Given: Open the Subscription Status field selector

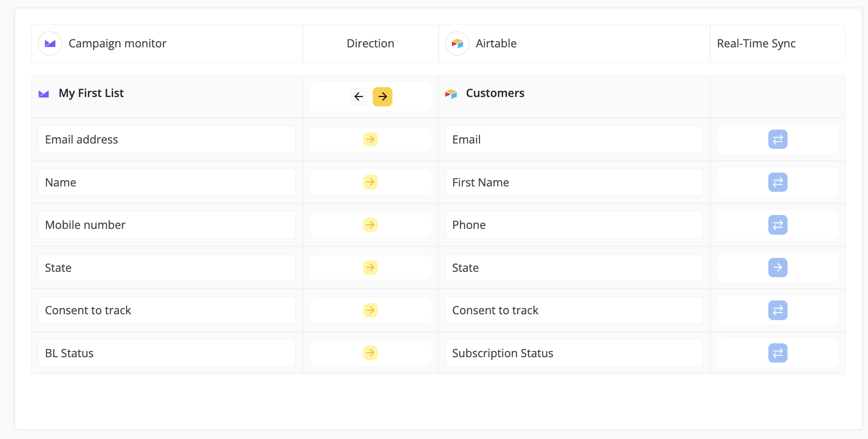Looking at the screenshot, I should pos(574,353).
